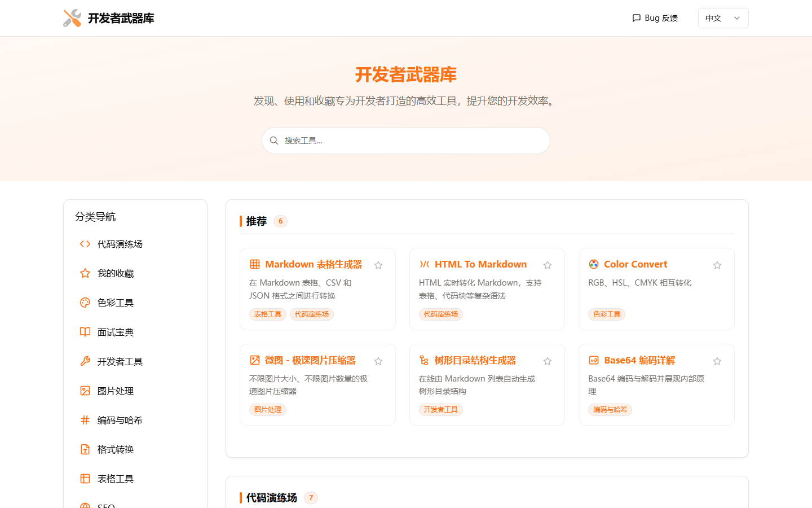Click the file icon beside 格式转换
The height and width of the screenshot is (508, 812).
(85, 449)
